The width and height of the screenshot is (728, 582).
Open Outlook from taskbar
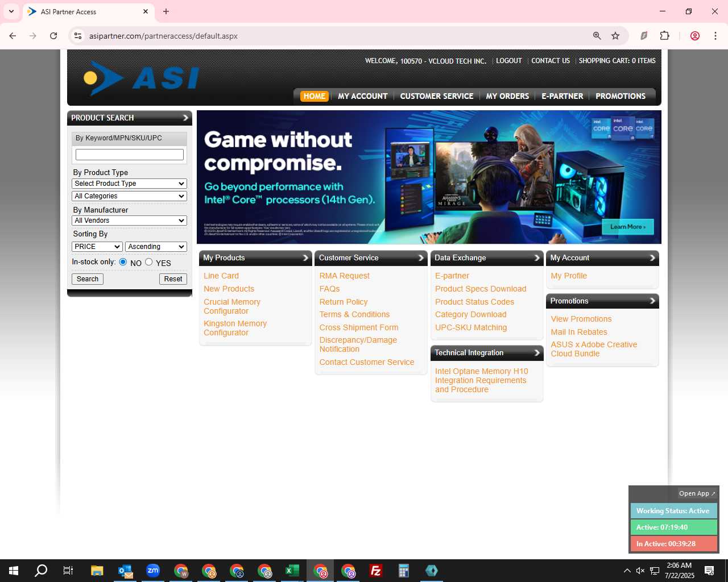click(125, 571)
